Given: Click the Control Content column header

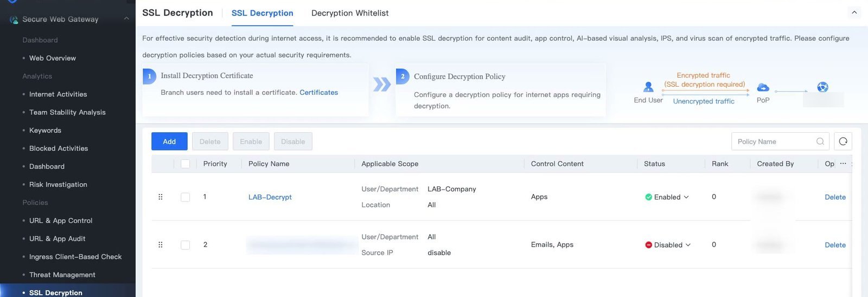Looking at the screenshot, I should coord(557,164).
